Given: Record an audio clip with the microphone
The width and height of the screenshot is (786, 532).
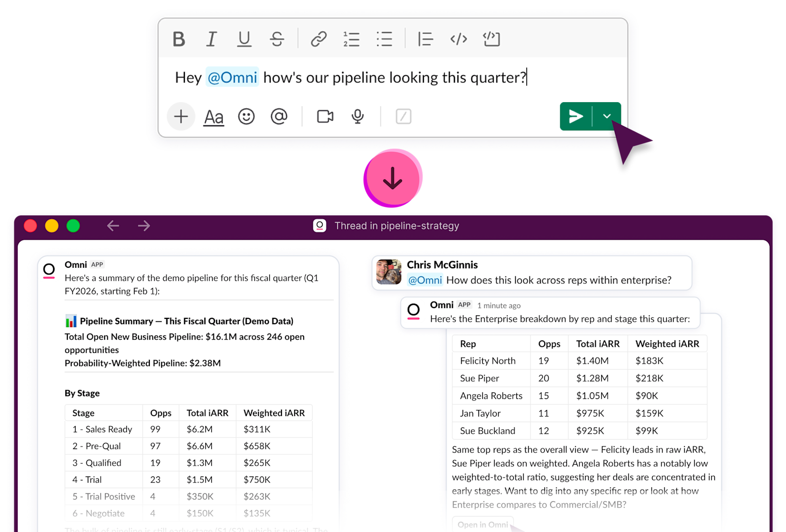Looking at the screenshot, I should 358,116.
